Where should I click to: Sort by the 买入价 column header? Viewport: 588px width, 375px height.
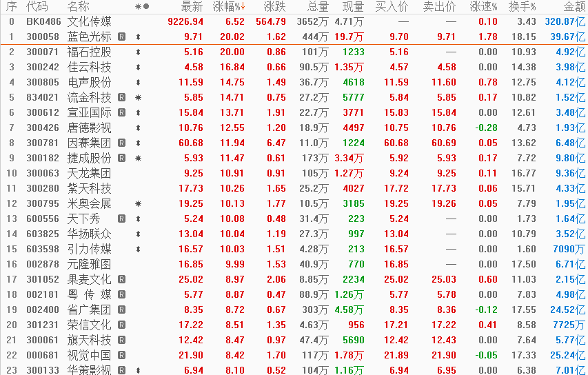392,6
